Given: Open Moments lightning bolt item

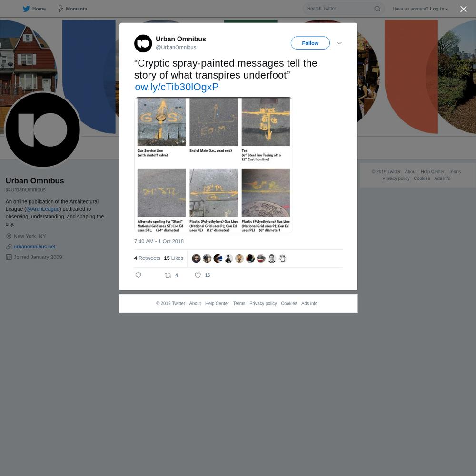Looking at the screenshot, I should click(x=72, y=9).
